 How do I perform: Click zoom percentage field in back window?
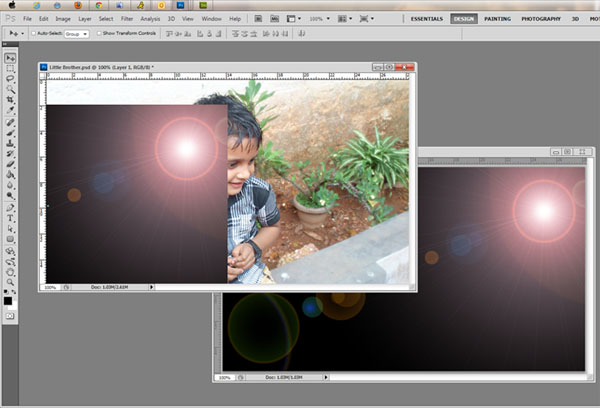(225, 377)
